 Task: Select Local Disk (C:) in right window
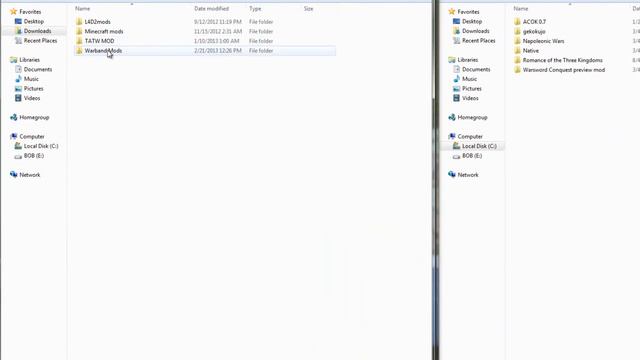click(479, 146)
